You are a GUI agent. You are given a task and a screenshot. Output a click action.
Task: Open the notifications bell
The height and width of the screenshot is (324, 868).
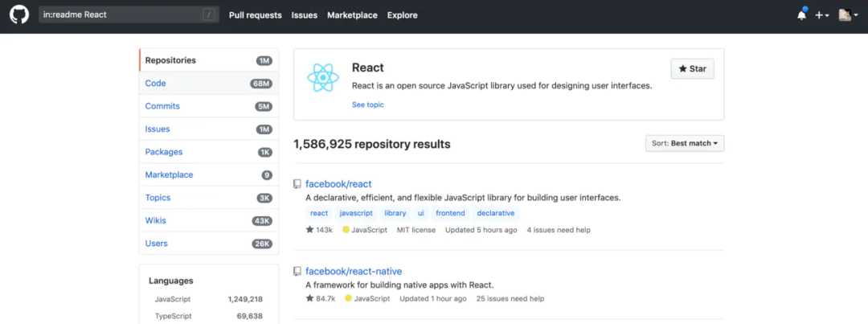[x=801, y=15]
